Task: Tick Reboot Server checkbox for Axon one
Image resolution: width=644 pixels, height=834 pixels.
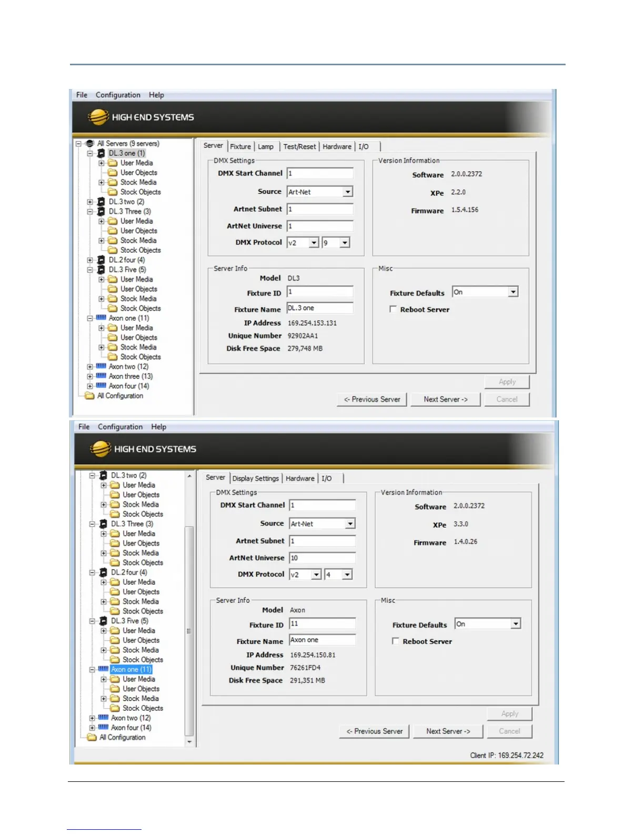Action: click(x=396, y=641)
